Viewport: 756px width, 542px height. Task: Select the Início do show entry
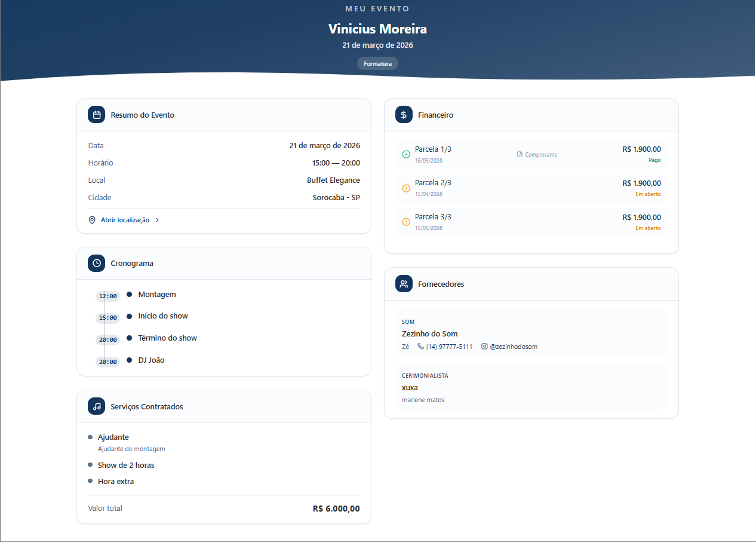tap(163, 316)
